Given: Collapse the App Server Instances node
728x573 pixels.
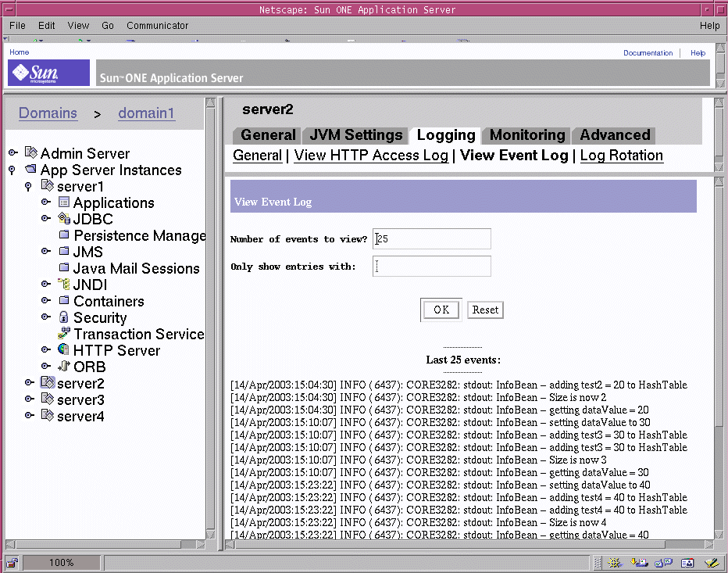Looking at the screenshot, I should pyautogui.click(x=12, y=170).
